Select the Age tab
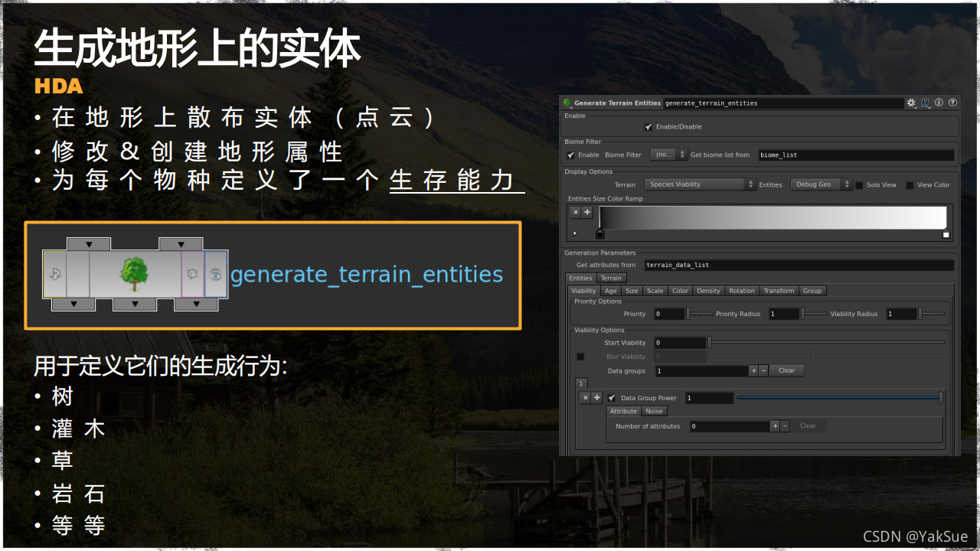This screenshot has width=980, height=551. [610, 291]
